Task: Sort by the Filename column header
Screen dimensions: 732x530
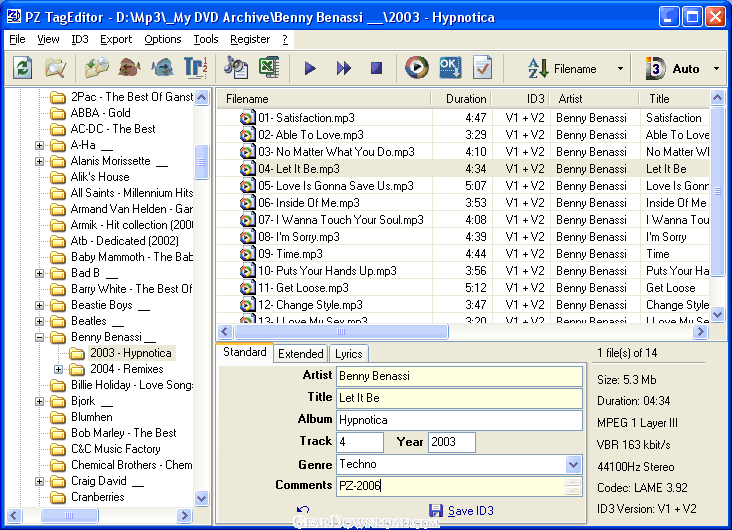Action: pyautogui.click(x=324, y=99)
